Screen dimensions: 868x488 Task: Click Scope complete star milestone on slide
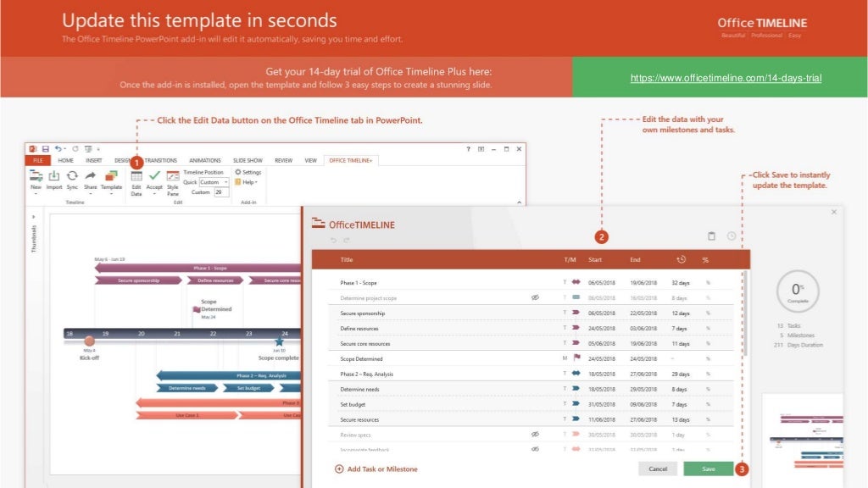tap(279, 341)
